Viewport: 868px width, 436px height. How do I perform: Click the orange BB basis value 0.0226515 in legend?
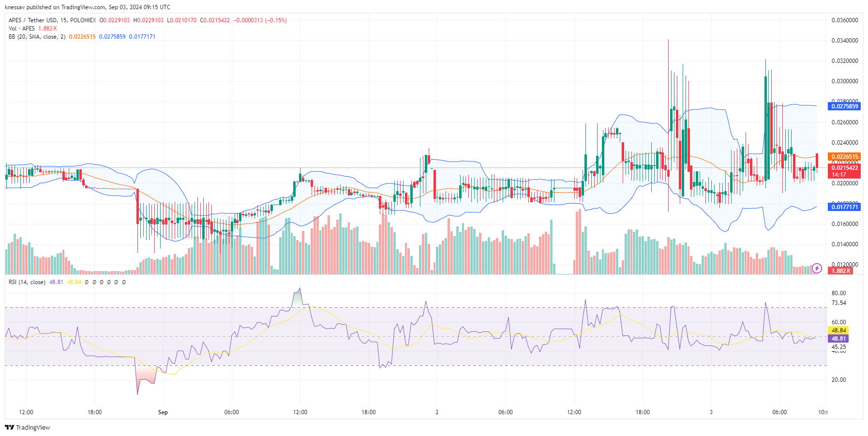(82, 37)
